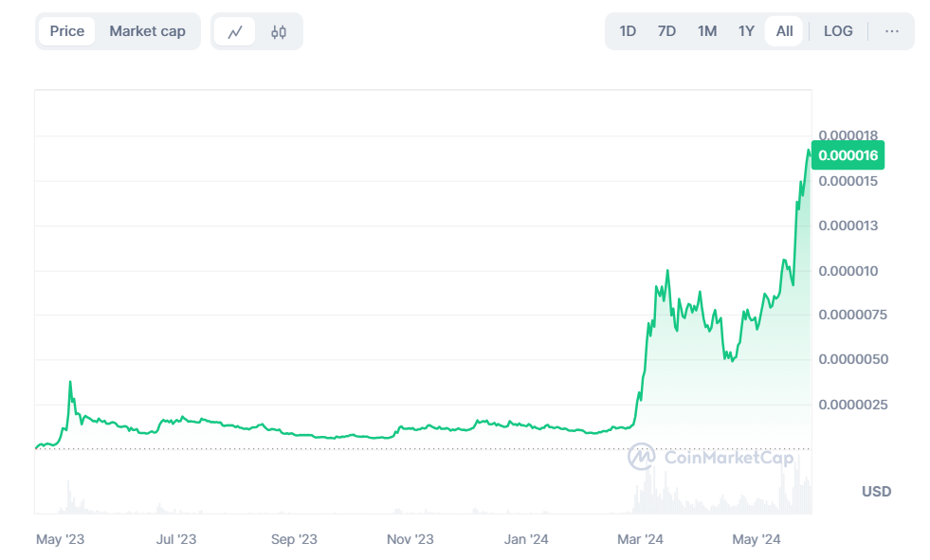Click the 0.000018 price axis label

[848, 135]
